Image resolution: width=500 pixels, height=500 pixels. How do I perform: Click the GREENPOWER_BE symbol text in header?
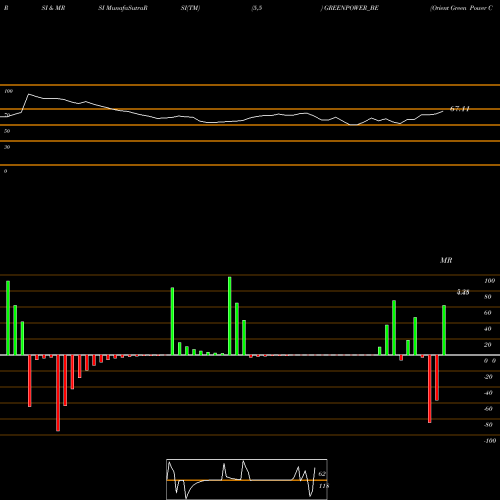pyautogui.click(x=351, y=8)
